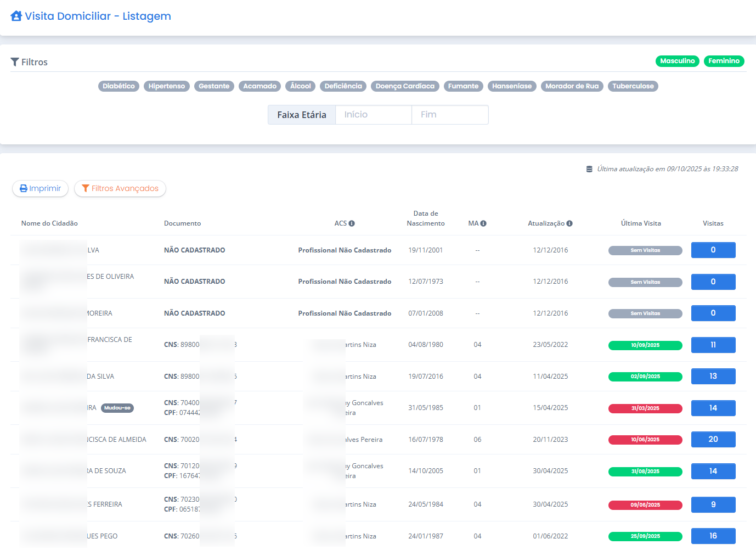This screenshot has width=756, height=550.
Task: Click the home icon beside Visita Domiciliar
Action: pyautogui.click(x=16, y=16)
